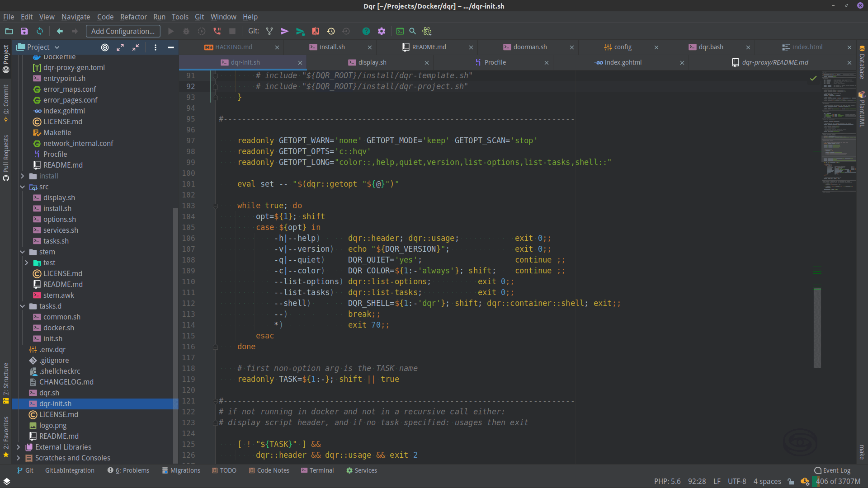Click the Synchronize refresh icon

(40, 31)
